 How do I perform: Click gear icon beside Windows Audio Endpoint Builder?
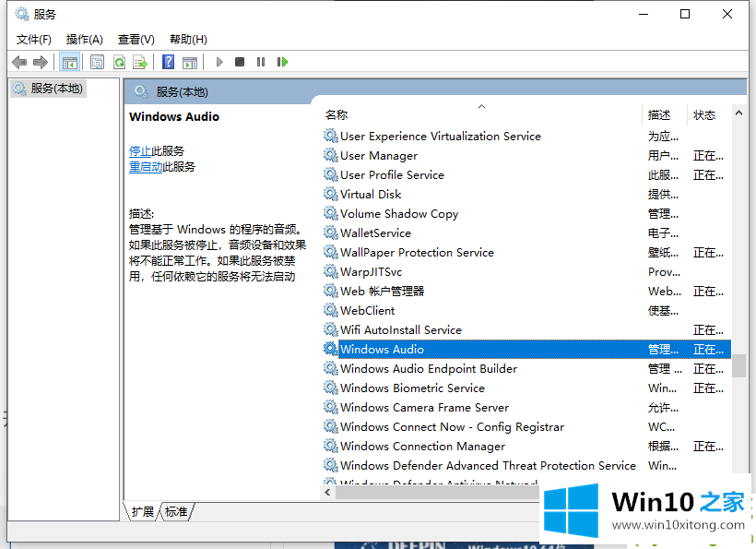(331, 368)
